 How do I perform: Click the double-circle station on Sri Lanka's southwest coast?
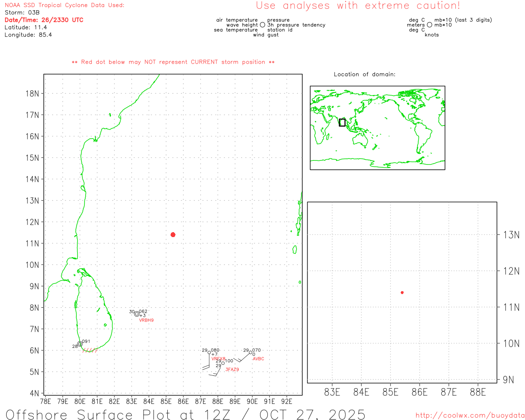tap(80, 344)
